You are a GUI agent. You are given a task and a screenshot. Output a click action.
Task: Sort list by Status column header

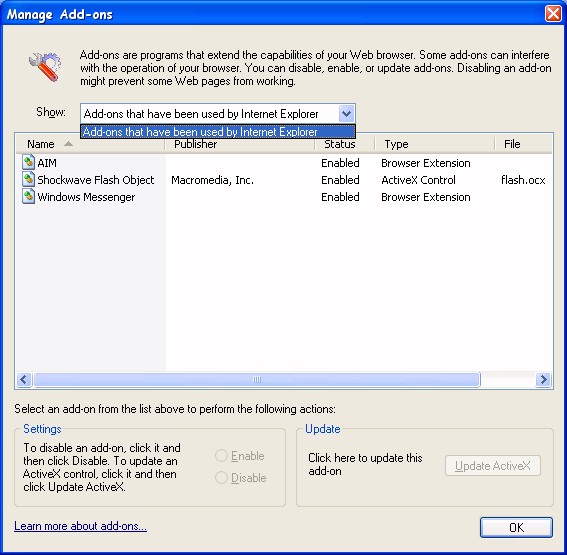point(344,144)
